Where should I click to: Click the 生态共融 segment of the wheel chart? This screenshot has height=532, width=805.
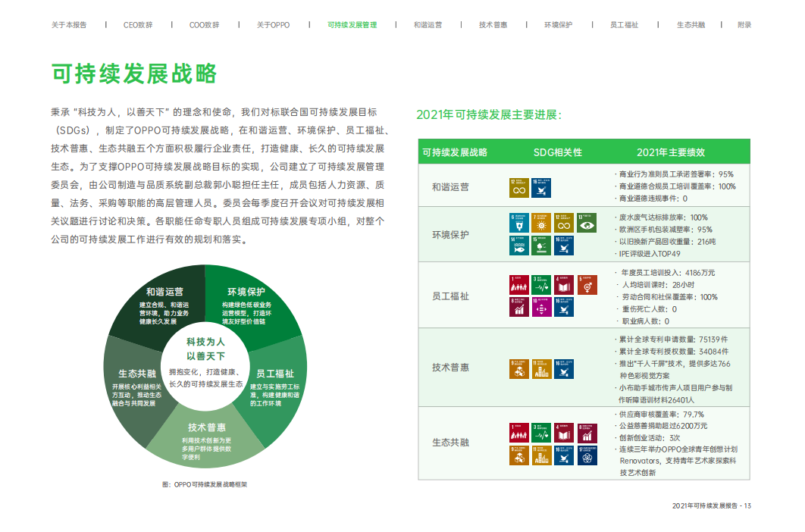point(136,388)
